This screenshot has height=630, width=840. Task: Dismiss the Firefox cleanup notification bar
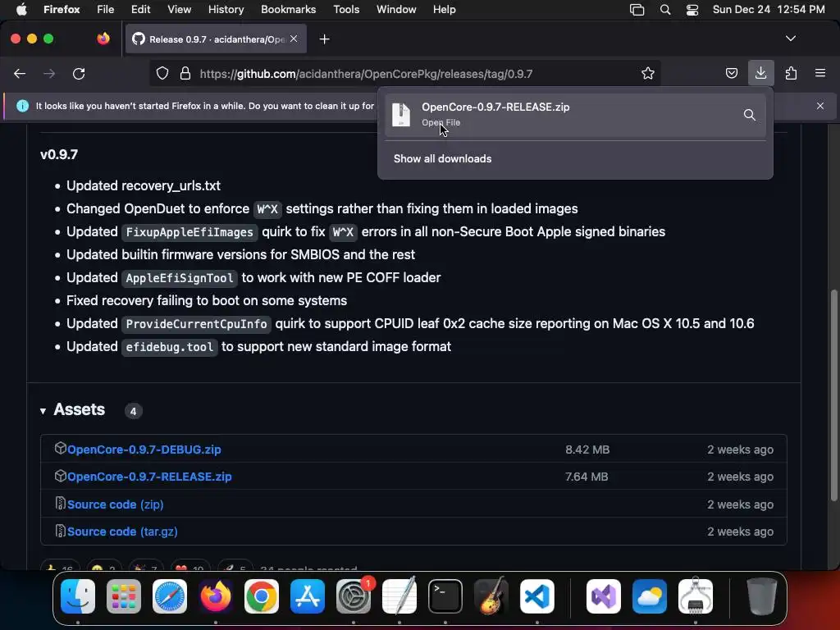coord(820,106)
